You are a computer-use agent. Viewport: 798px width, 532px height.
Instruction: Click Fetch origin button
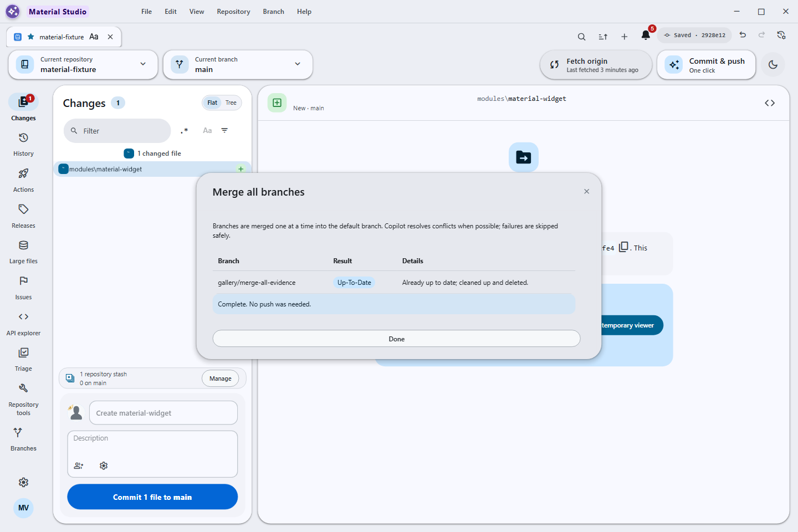click(596, 65)
